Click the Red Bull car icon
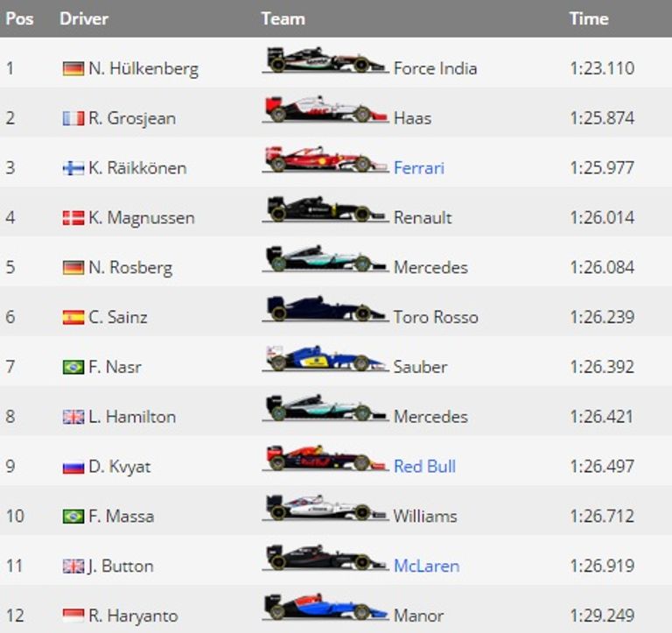The width and height of the screenshot is (672, 633). 325,460
